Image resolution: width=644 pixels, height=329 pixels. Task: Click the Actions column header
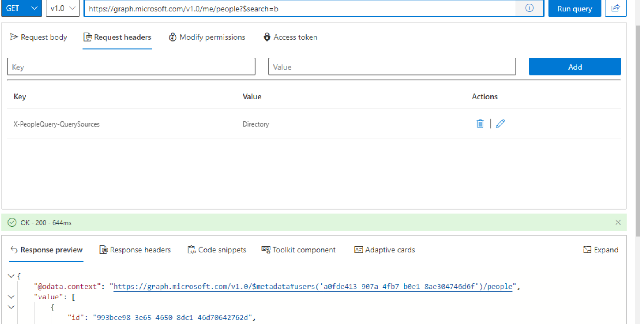pos(485,97)
